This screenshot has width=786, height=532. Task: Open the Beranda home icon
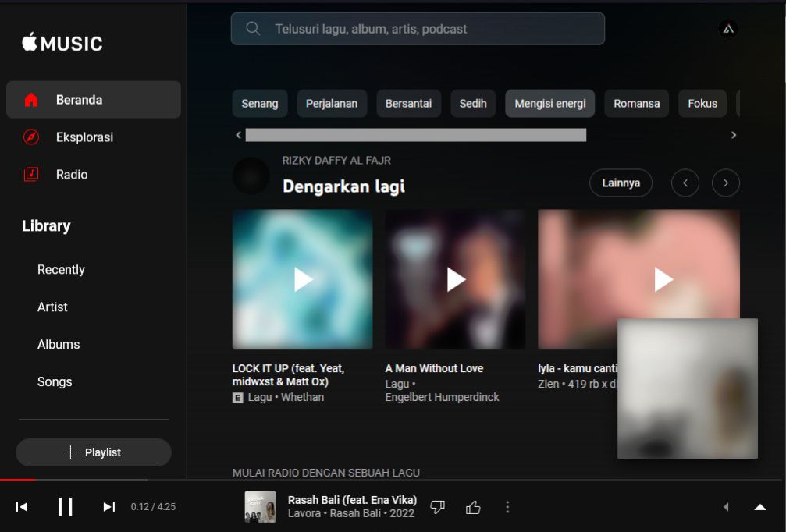31,100
